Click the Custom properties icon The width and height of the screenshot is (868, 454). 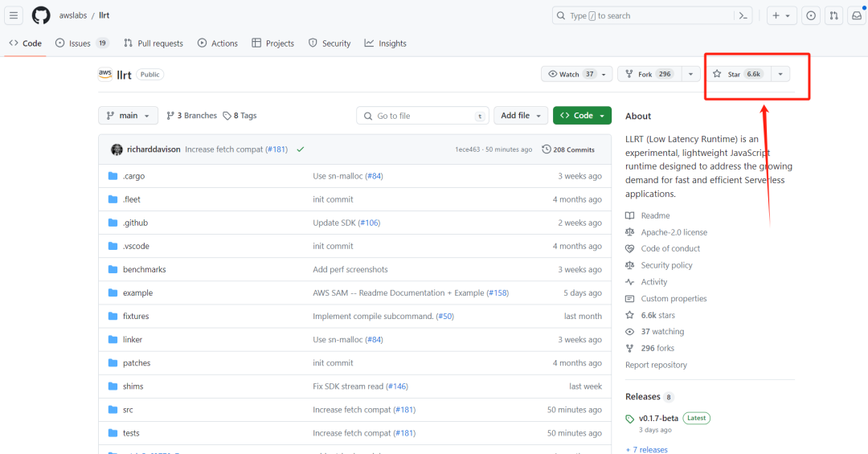pos(629,298)
